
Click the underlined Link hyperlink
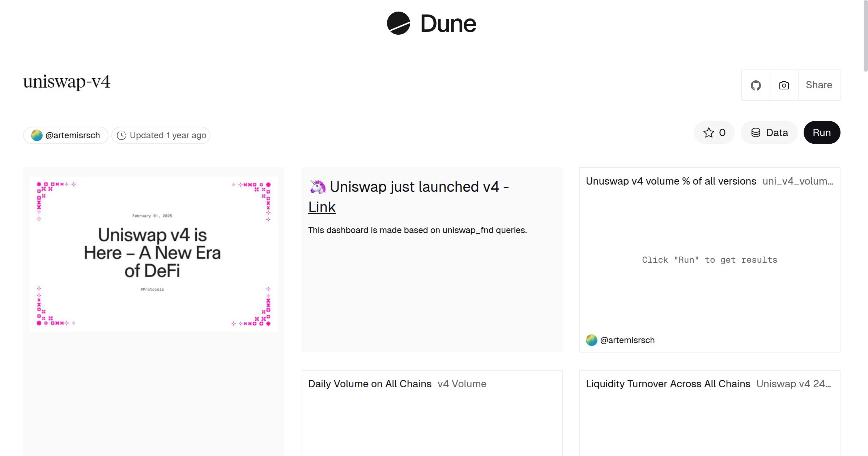click(x=322, y=207)
